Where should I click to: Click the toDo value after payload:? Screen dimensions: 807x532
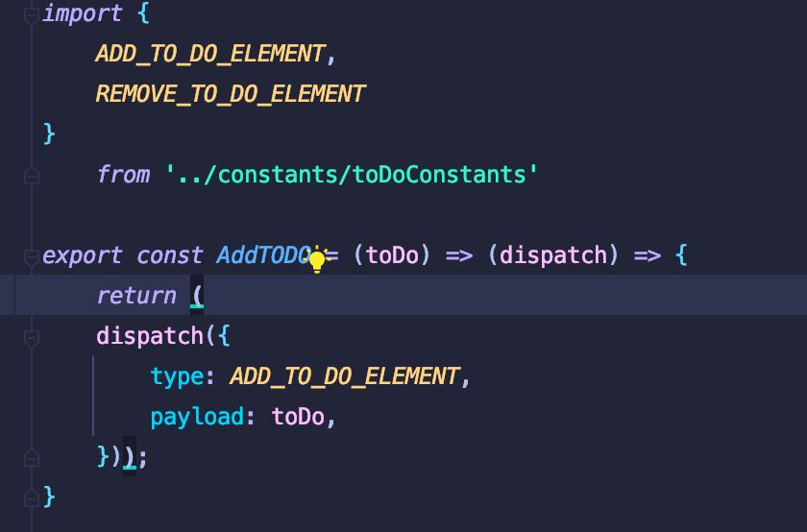click(298, 417)
